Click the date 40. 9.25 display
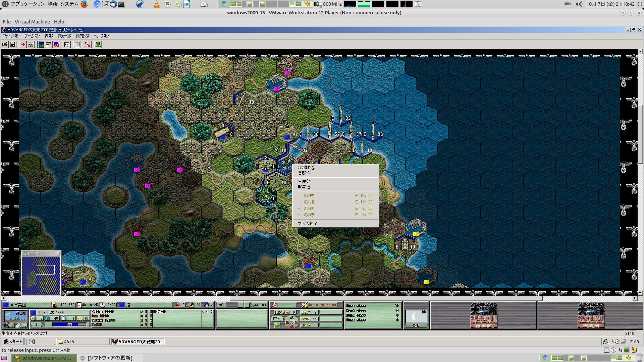The height and width of the screenshot is (362, 644). point(90,305)
